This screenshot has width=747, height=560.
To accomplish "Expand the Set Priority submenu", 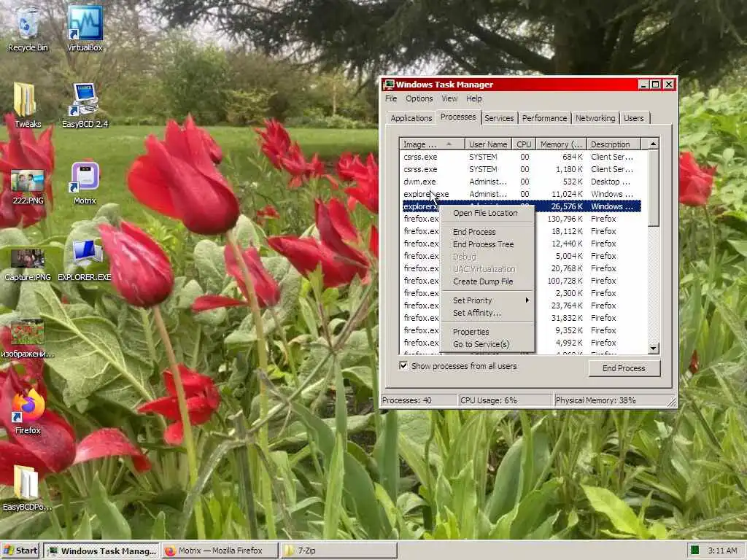I will 487,300.
